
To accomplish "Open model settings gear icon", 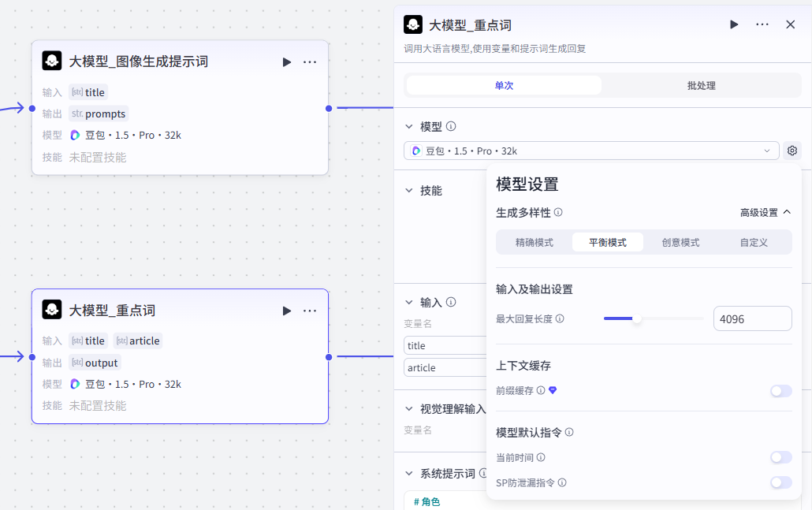I will click(792, 151).
